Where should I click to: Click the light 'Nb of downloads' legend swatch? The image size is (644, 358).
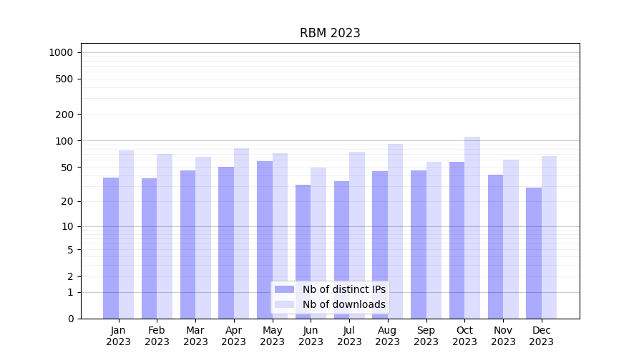point(284,304)
